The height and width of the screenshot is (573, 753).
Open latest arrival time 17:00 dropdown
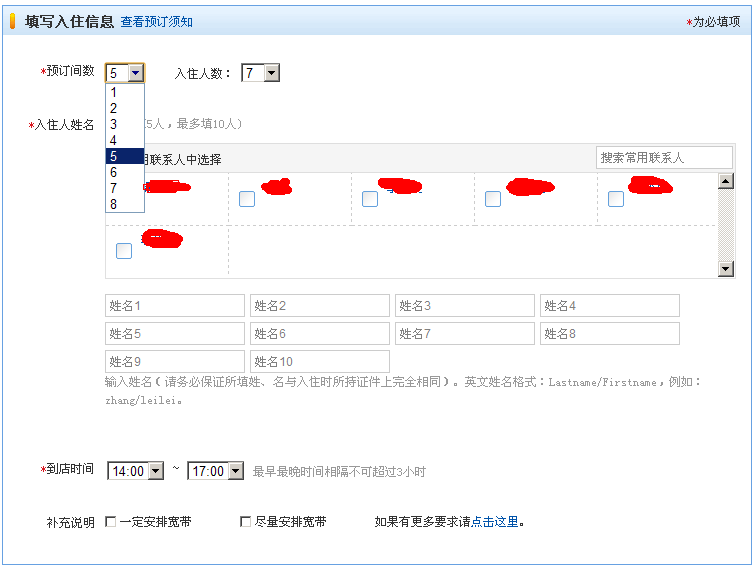(x=235, y=471)
